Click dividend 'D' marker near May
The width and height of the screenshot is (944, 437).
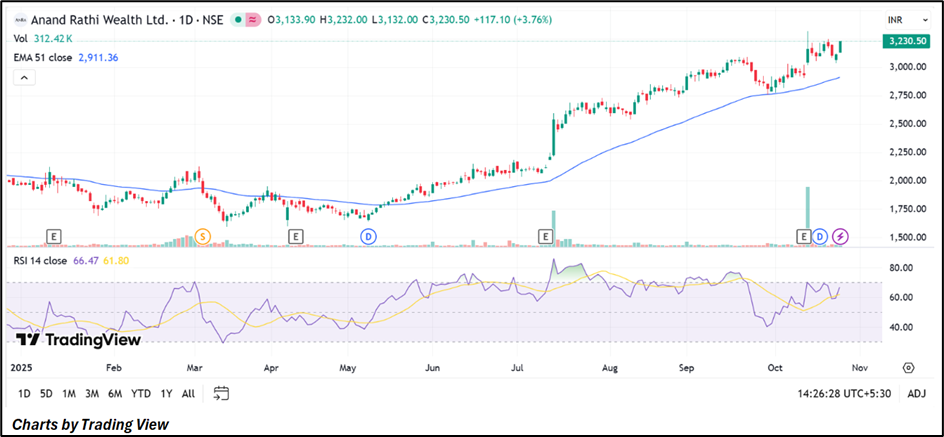(x=369, y=236)
